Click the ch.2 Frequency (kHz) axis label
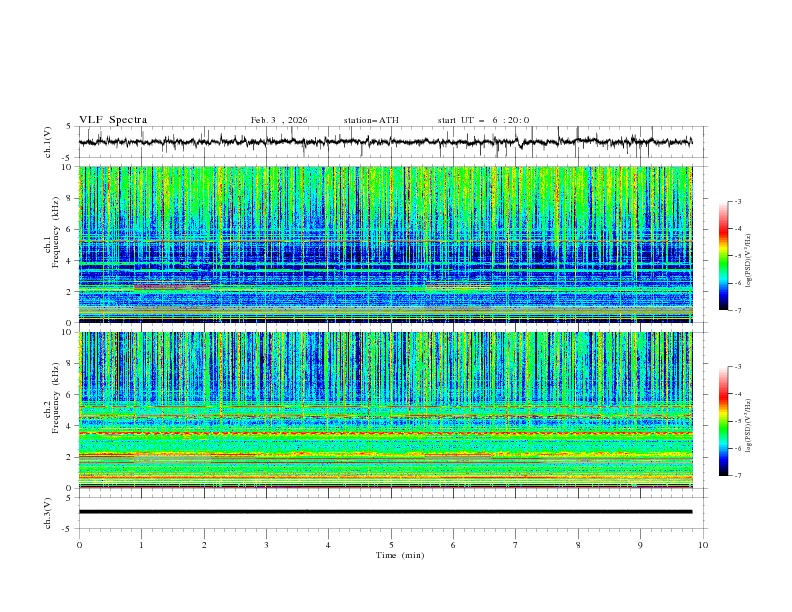 tap(57, 404)
